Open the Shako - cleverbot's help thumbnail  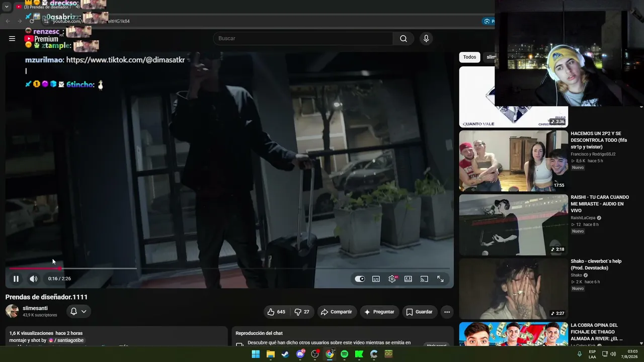[513, 289]
